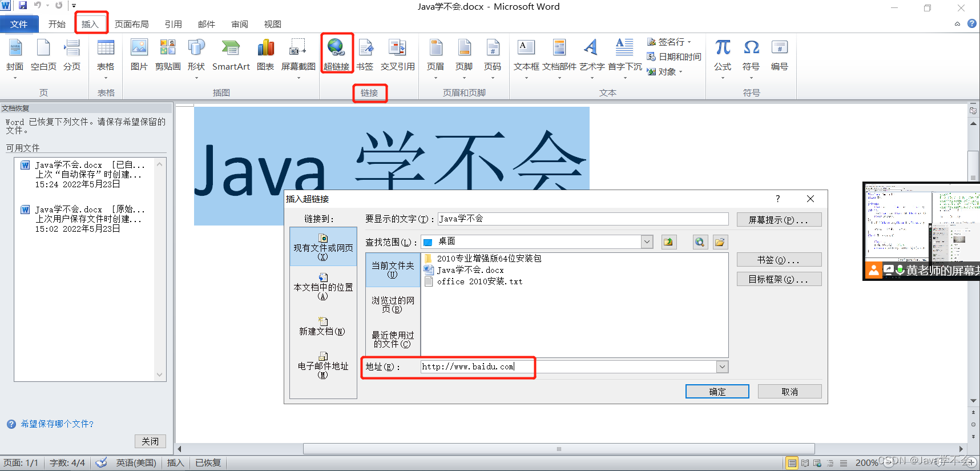Click the Cover Page (封面) icon
Image resolution: width=980 pixels, height=471 pixels.
[x=15, y=48]
